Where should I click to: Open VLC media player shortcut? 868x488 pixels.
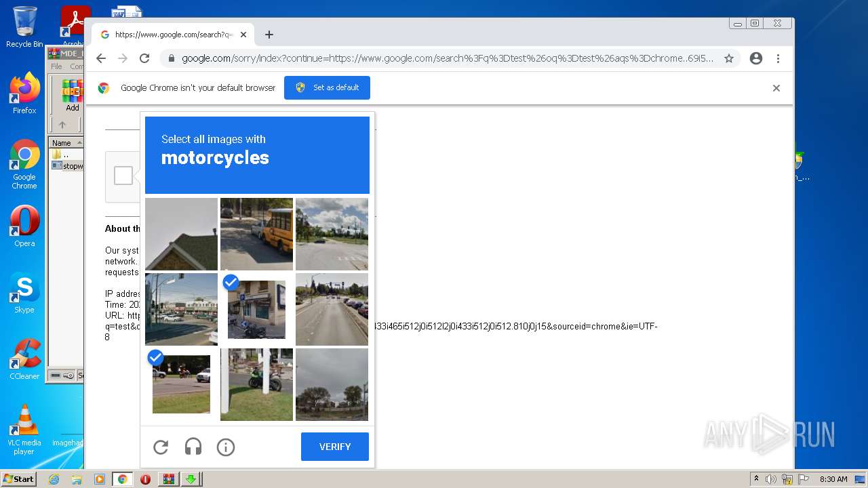coord(24,429)
